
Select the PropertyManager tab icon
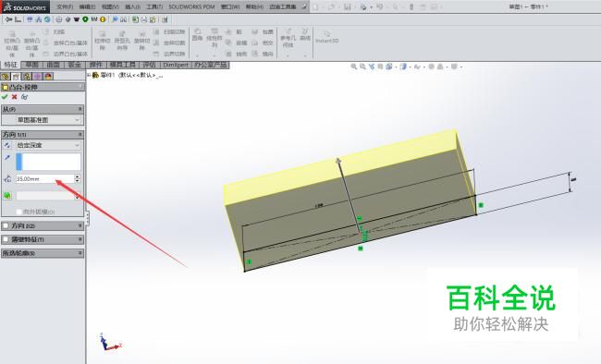click(16, 77)
